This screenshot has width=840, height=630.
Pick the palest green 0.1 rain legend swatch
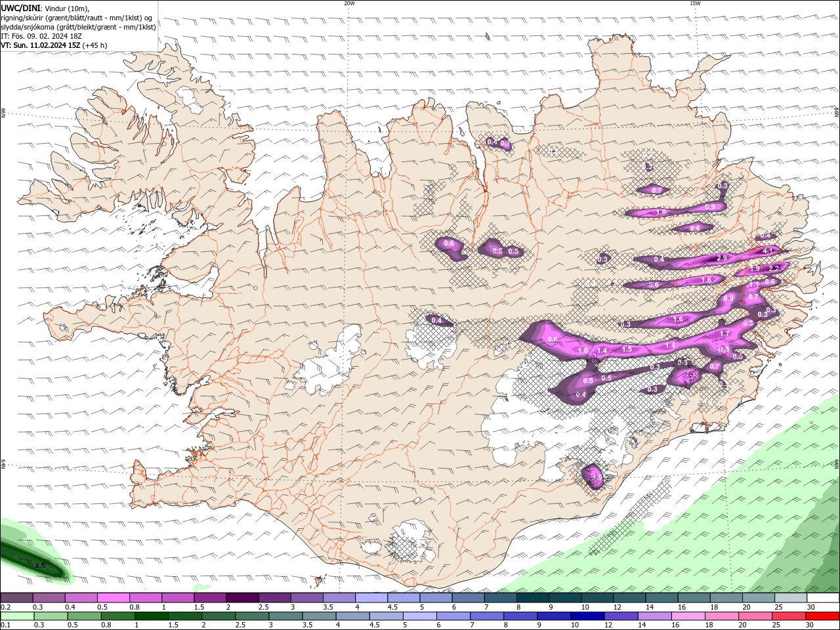tap(17, 616)
